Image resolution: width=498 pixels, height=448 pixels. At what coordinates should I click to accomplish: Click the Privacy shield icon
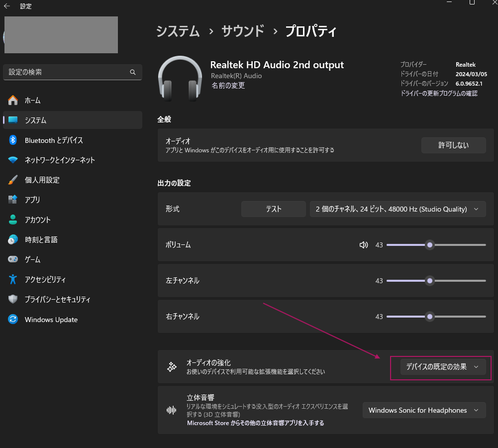click(x=13, y=299)
